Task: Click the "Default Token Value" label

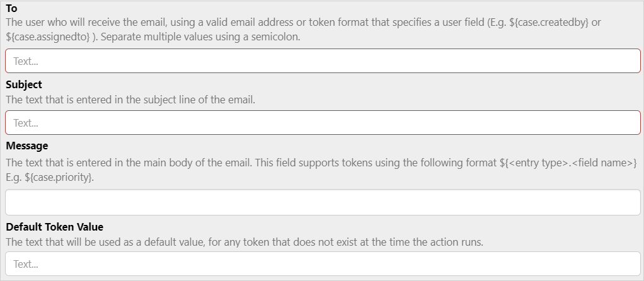Action: pyautogui.click(x=55, y=227)
